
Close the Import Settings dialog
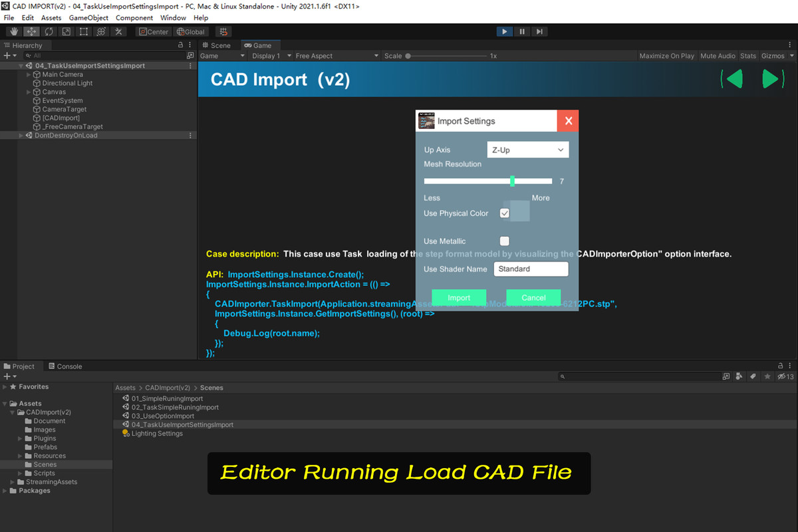(x=568, y=121)
